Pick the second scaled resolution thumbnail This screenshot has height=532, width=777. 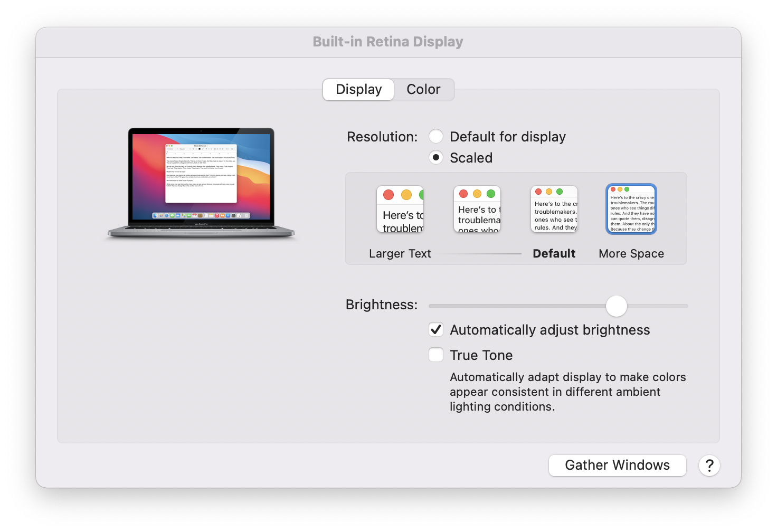click(x=477, y=209)
